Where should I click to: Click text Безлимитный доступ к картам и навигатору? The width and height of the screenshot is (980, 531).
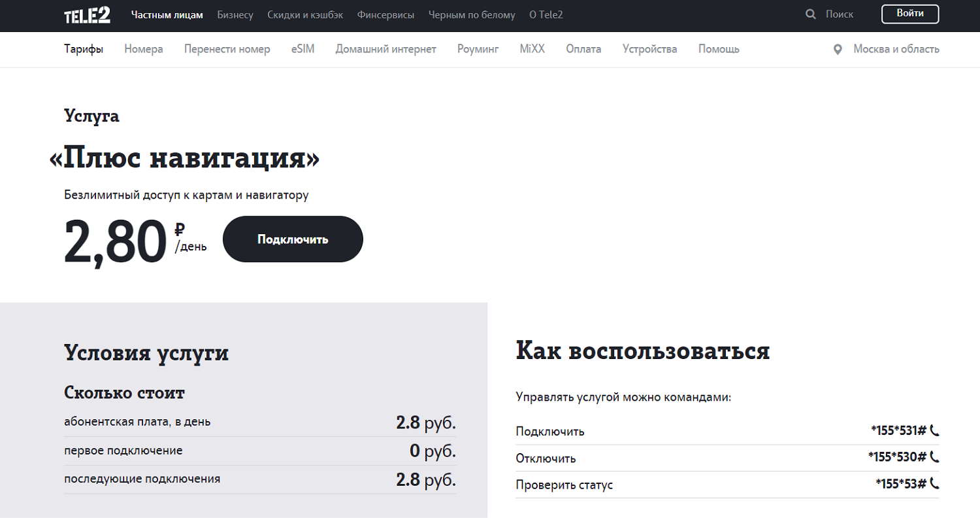click(x=186, y=195)
